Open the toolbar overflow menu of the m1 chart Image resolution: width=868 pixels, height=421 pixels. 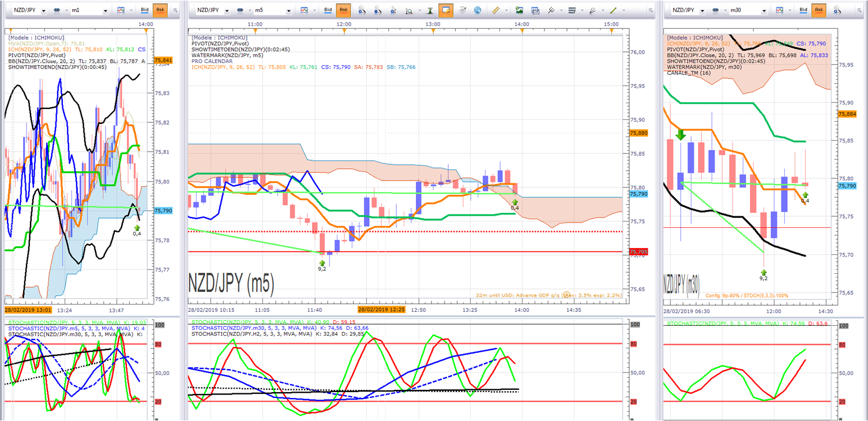(x=175, y=10)
